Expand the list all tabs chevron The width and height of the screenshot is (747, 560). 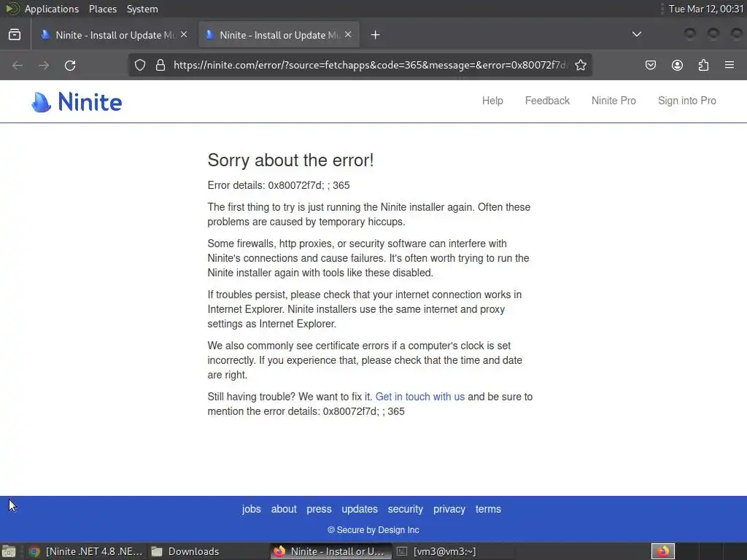(x=636, y=34)
